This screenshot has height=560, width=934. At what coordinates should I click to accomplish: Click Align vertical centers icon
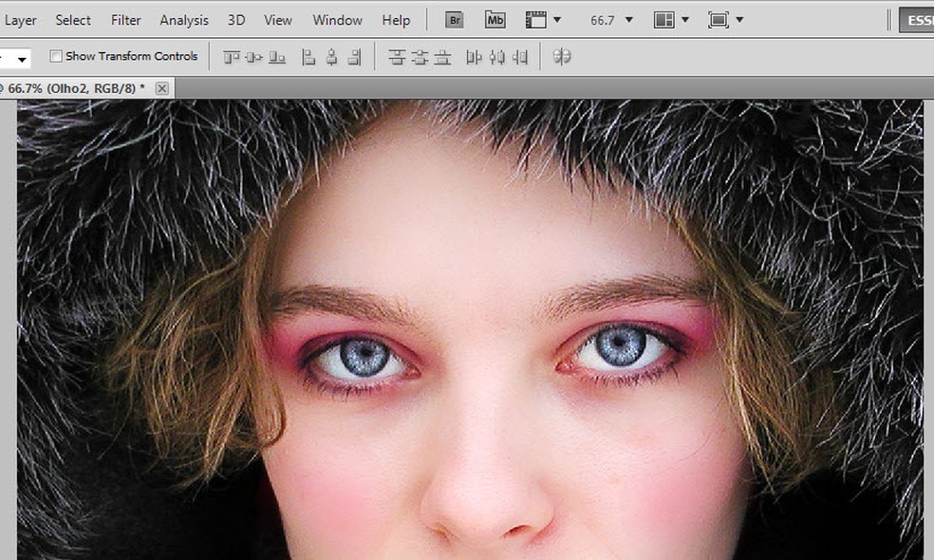click(x=254, y=57)
